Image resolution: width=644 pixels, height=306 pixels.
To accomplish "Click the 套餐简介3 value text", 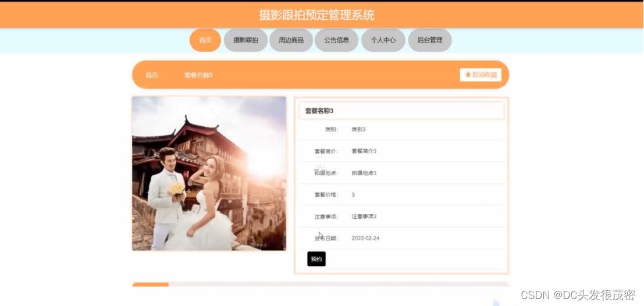I will pyautogui.click(x=364, y=151).
